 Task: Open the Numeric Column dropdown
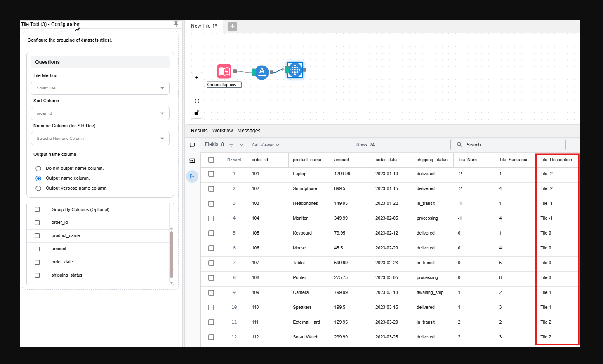point(100,139)
